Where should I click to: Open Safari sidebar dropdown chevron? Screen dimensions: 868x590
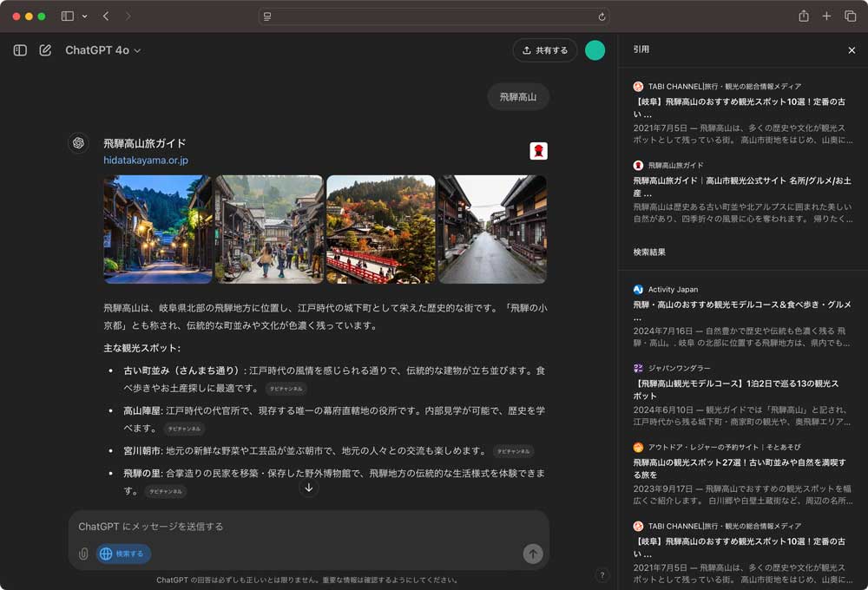85,16
